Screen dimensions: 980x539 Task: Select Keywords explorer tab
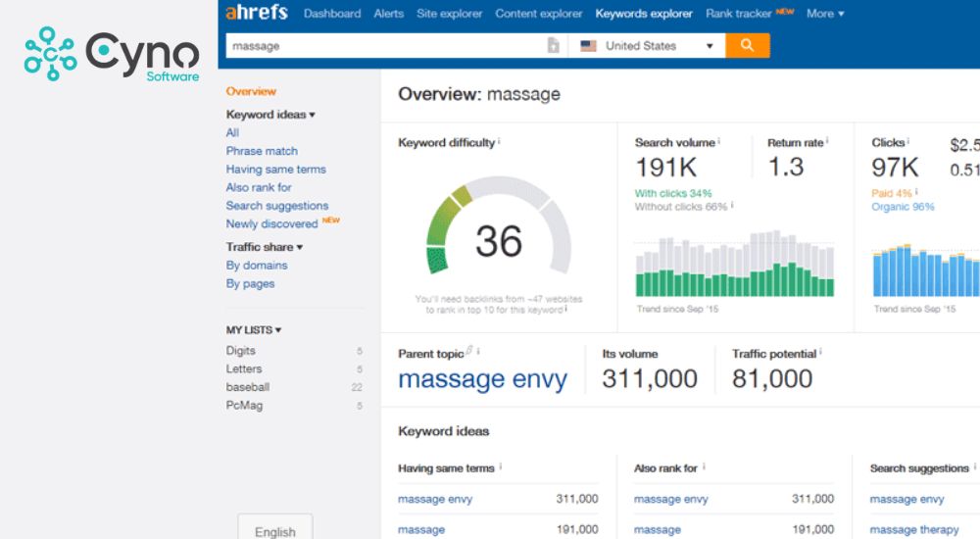click(644, 13)
